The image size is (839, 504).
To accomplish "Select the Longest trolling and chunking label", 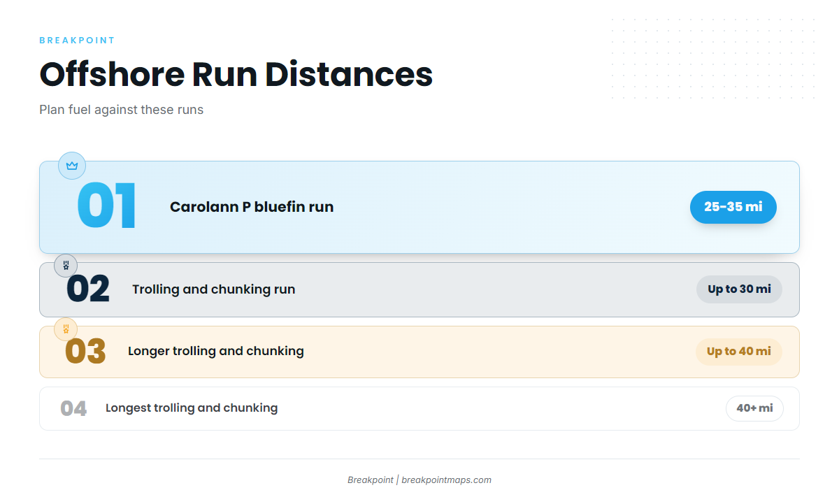I will click(192, 408).
